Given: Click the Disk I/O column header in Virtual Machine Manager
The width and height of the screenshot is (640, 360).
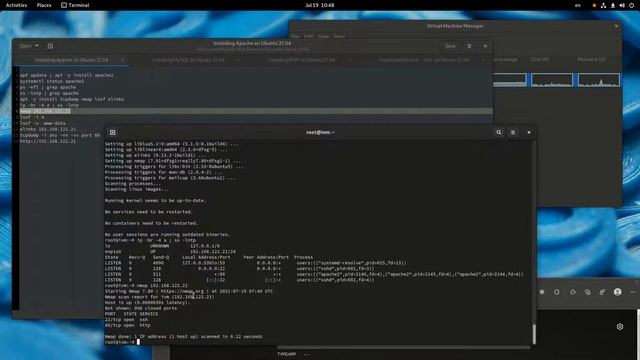Looking at the screenshot, I should coord(540,60).
